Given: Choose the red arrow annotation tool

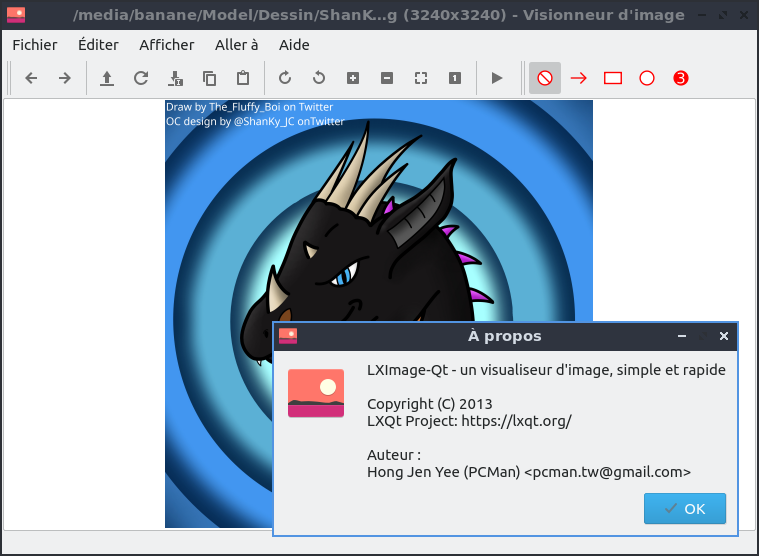Looking at the screenshot, I should (x=579, y=78).
